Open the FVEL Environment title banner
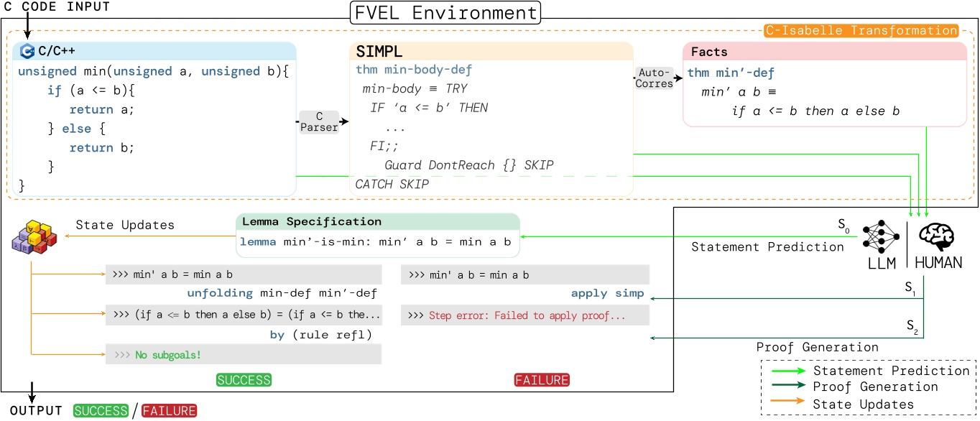The width and height of the screenshot is (980, 421). pyautogui.click(x=443, y=12)
